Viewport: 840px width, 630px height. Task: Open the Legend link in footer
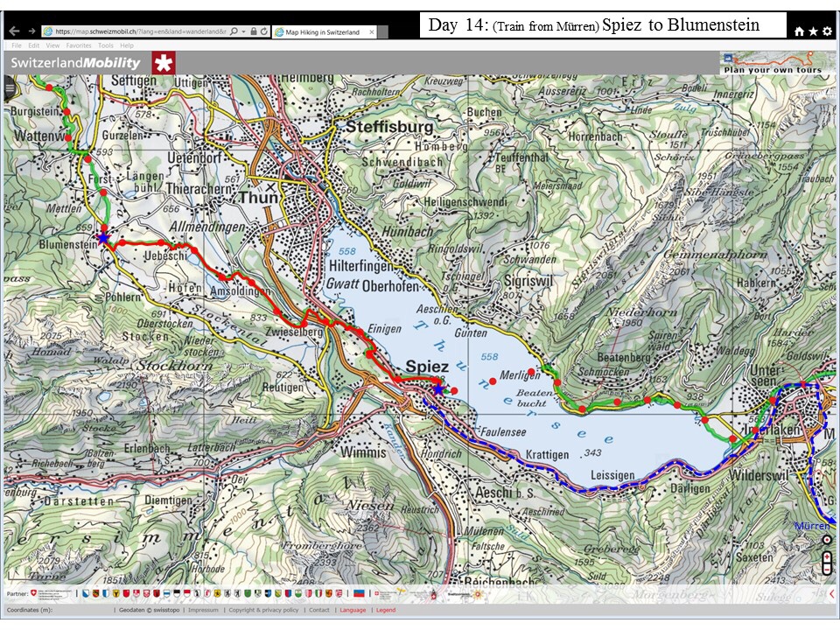[x=386, y=610]
